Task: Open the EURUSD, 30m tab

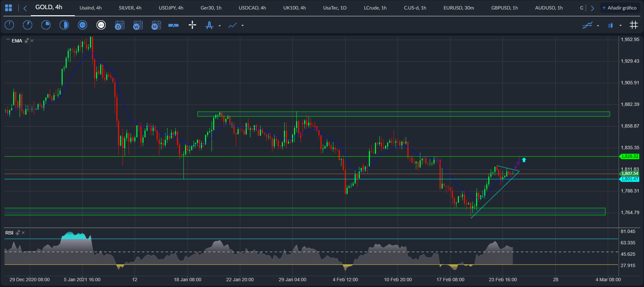Action: pos(458,8)
